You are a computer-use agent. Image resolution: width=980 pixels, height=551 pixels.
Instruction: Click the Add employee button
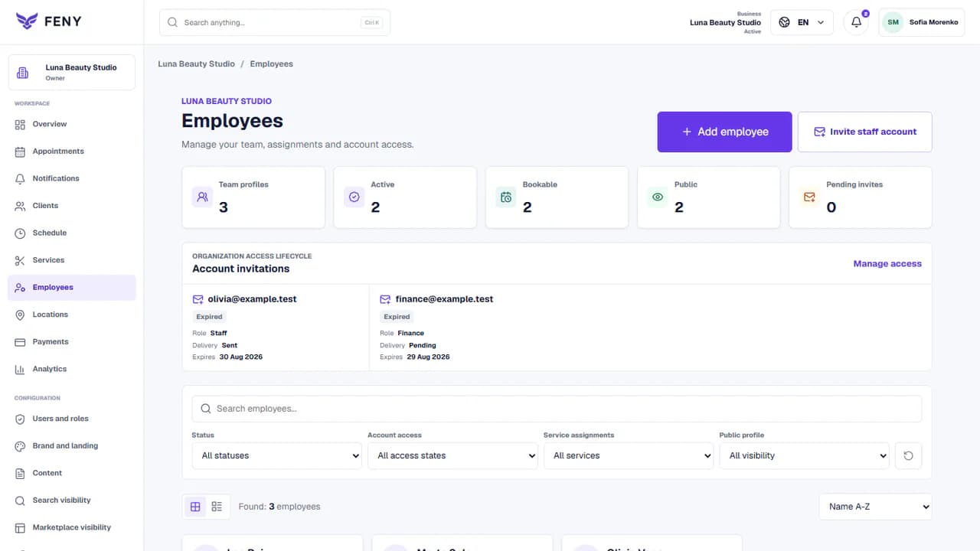pos(724,132)
